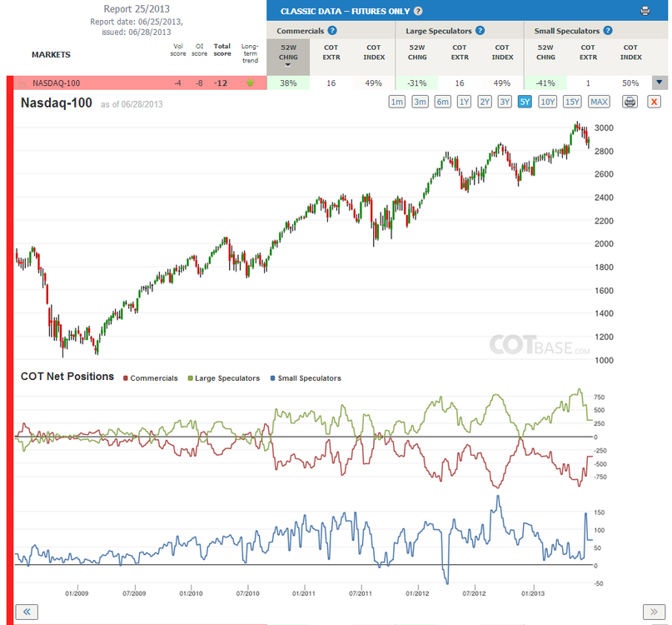Click the Total score column header
The width and height of the screenshot is (672, 625).
(x=222, y=50)
